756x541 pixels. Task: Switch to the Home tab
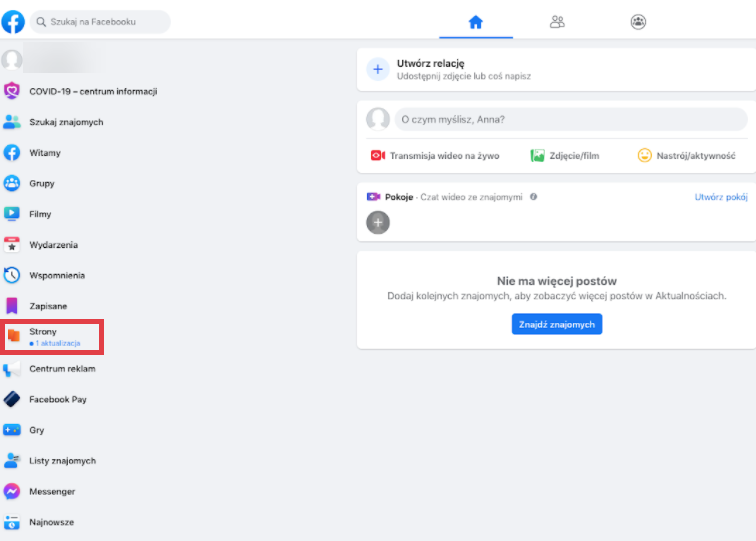pyautogui.click(x=475, y=21)
